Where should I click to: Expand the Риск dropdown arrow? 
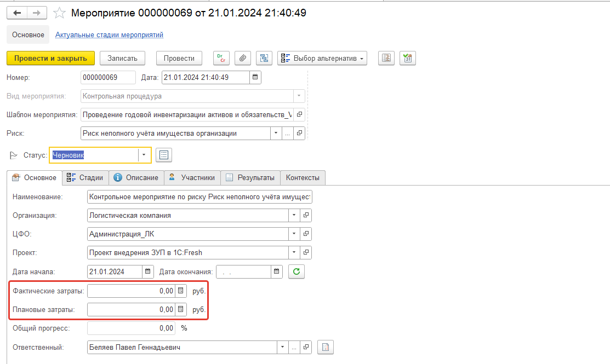pyautogui.click(x=276, y=133)
